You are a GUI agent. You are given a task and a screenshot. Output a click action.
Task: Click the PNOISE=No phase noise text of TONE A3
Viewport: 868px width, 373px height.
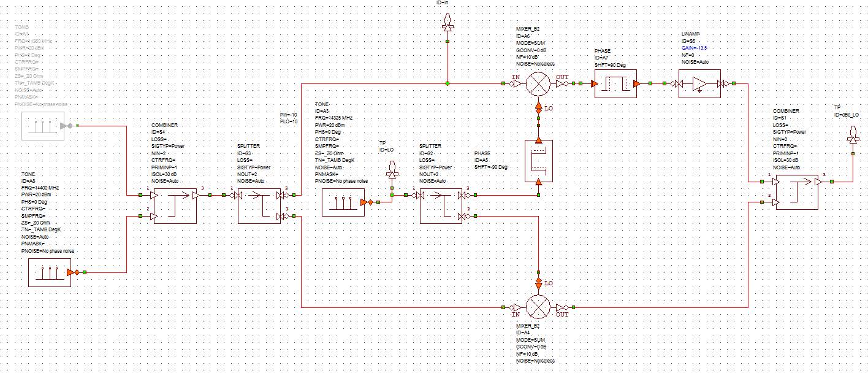pos(341,182)
